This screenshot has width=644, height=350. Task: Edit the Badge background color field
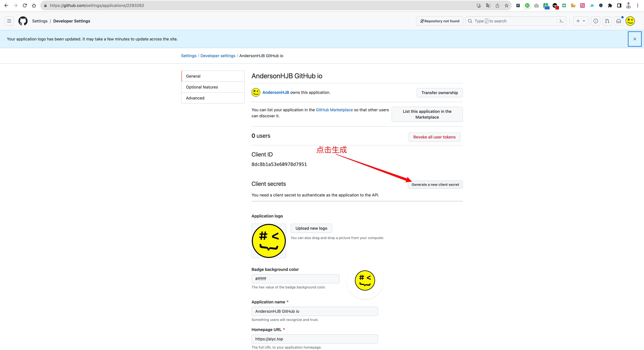coord(296,279)
